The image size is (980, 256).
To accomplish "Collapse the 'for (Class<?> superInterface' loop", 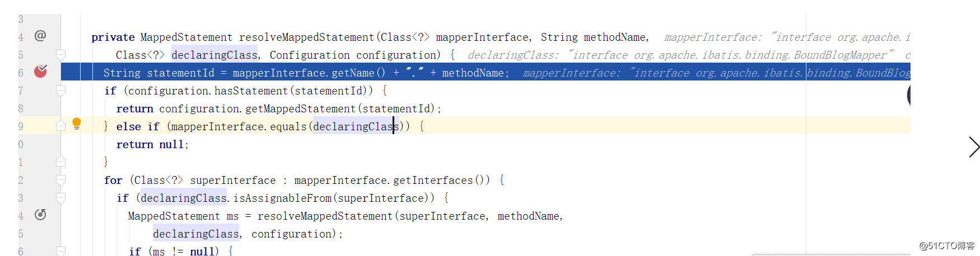I will [x=61, y=180].
